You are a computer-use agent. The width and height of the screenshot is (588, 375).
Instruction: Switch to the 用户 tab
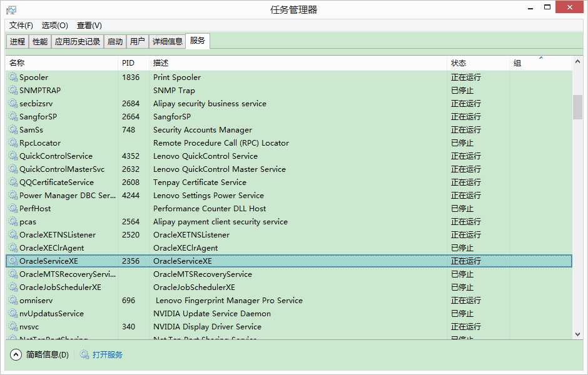click(138, 42)
